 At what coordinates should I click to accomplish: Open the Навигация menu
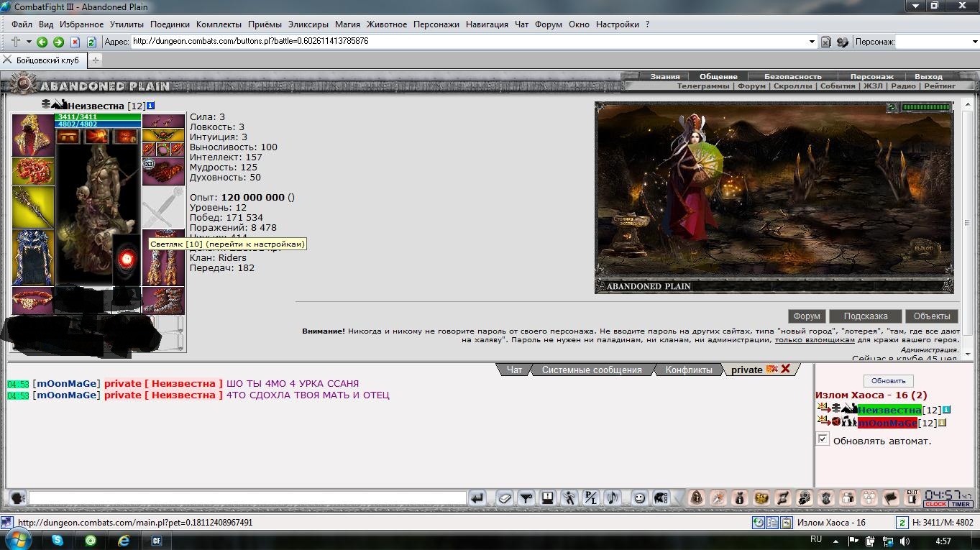click(487, 24)
